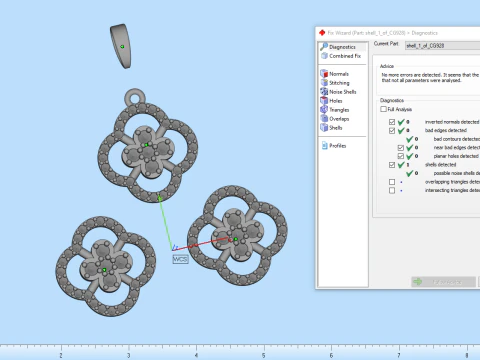The image size is (480, 360).
Task: Enable the Full Analysis checkbox
Action: coord(384,109)
